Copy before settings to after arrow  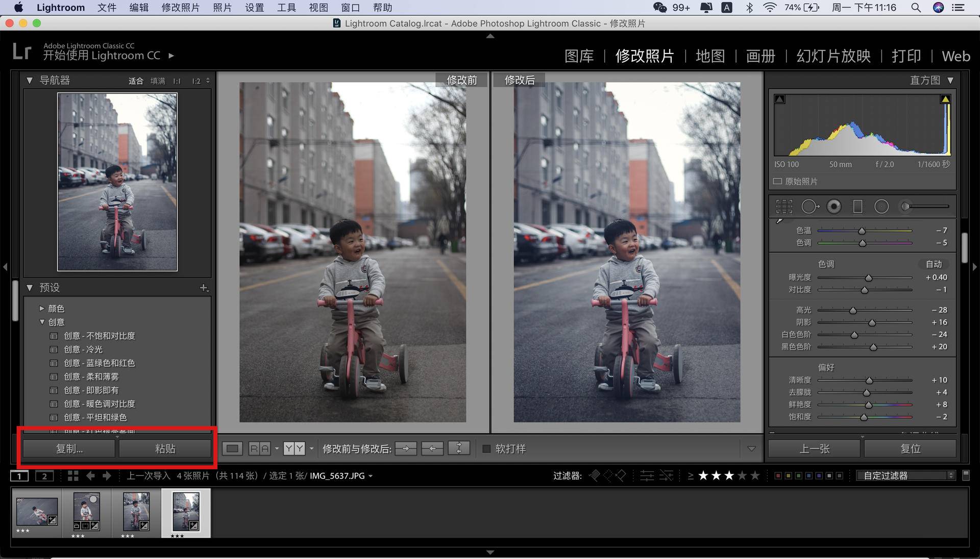click(406, 449)
